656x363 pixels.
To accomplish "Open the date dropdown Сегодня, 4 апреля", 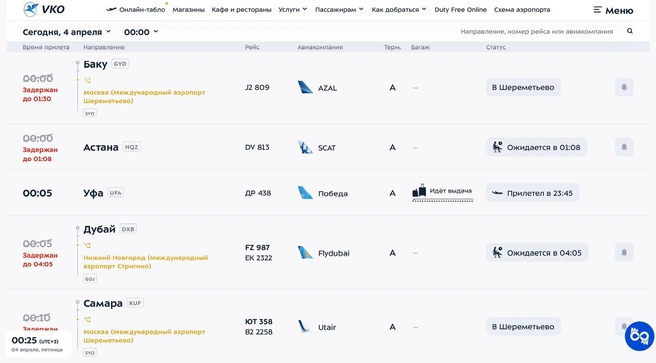I will pos(67,32).
